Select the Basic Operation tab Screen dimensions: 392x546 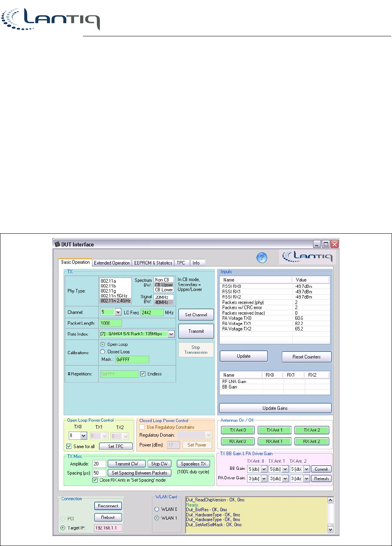click(x=75, y=262)
